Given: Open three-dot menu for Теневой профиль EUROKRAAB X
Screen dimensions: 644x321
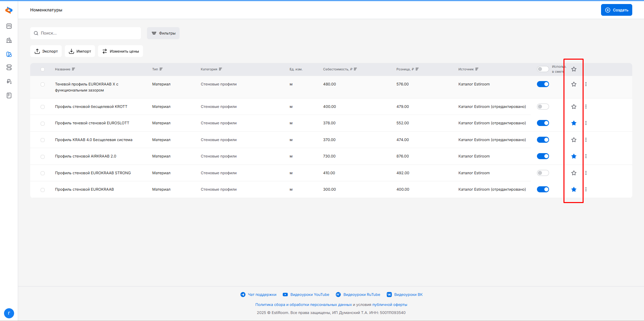Looking at the screenshot, I should click(x=586, y=84).
